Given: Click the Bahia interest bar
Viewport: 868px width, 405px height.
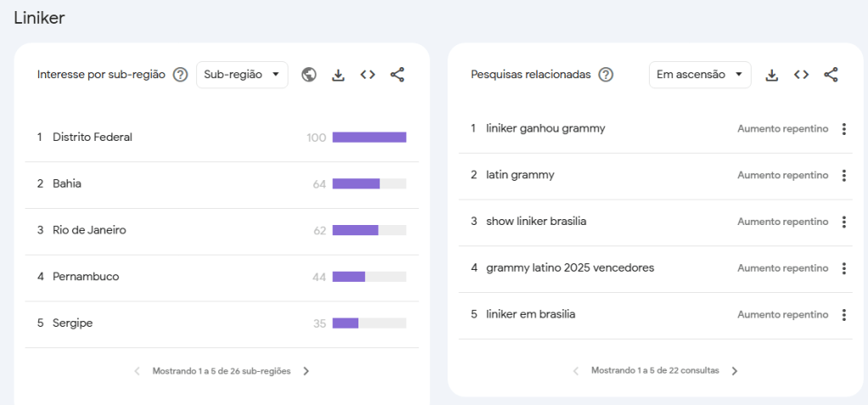Looking at the screenshot, I should [x=369, y=183].
